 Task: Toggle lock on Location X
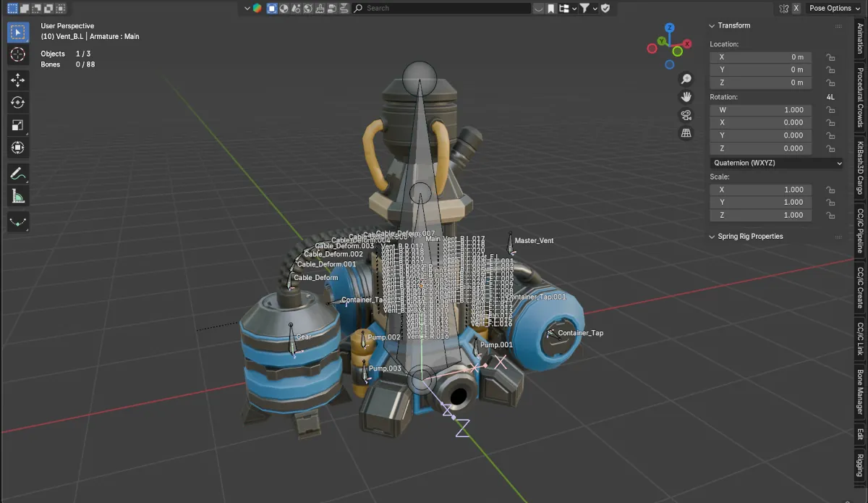[x=830, y=57]
